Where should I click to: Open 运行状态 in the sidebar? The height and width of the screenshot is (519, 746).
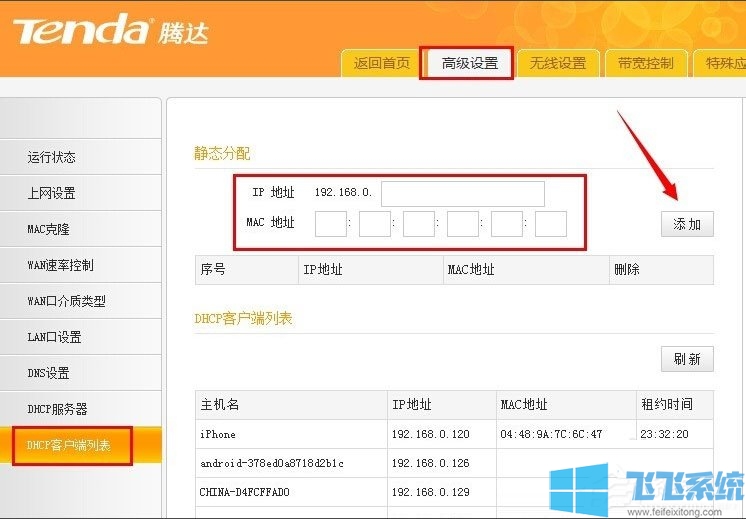[52, 157]
